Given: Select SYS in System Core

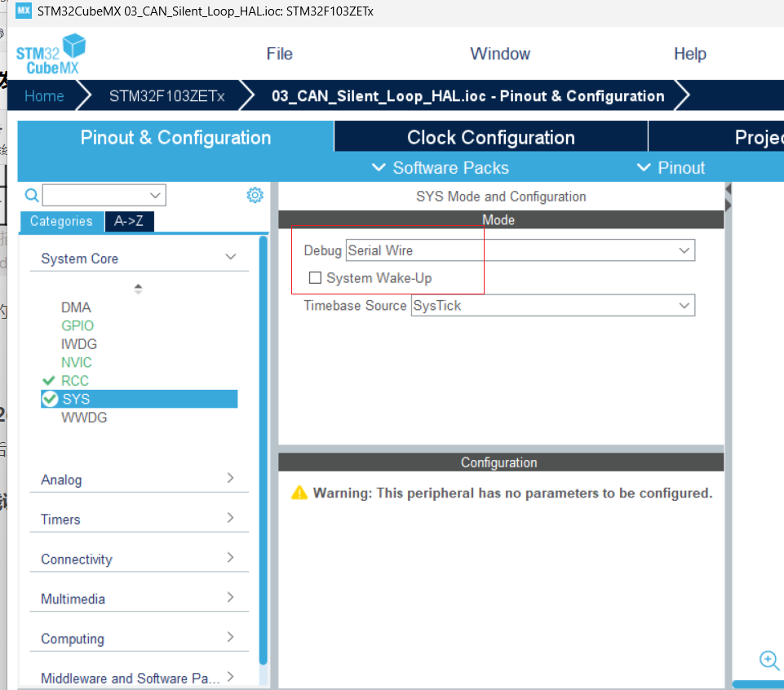Looking at the screenshot, I should 139,399.
